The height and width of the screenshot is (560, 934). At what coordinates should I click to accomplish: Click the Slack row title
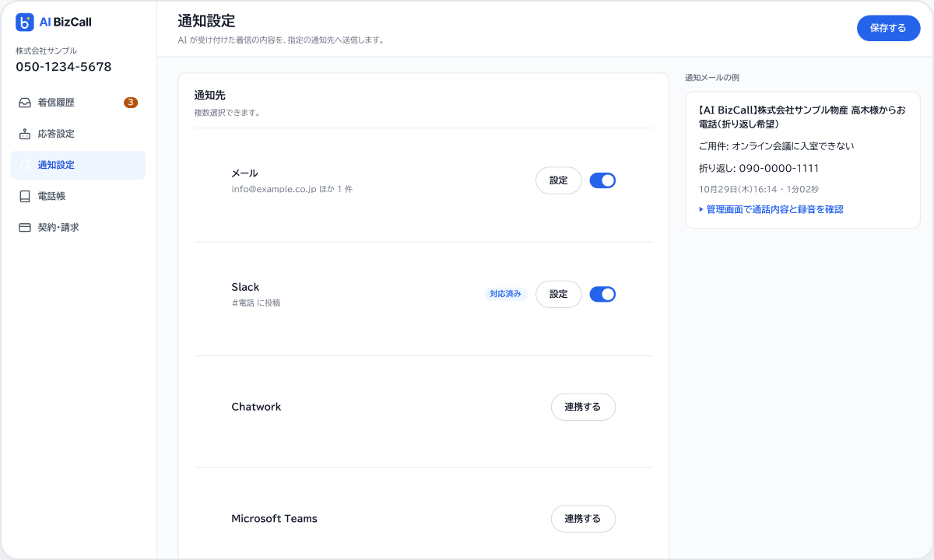coord(245,287)
